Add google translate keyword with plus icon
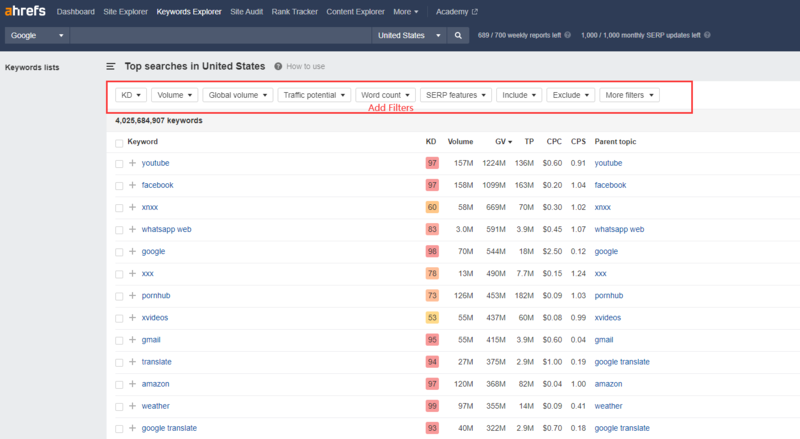Image resolution: width=800 pixels, height=439 pixels. click(133, 428)
